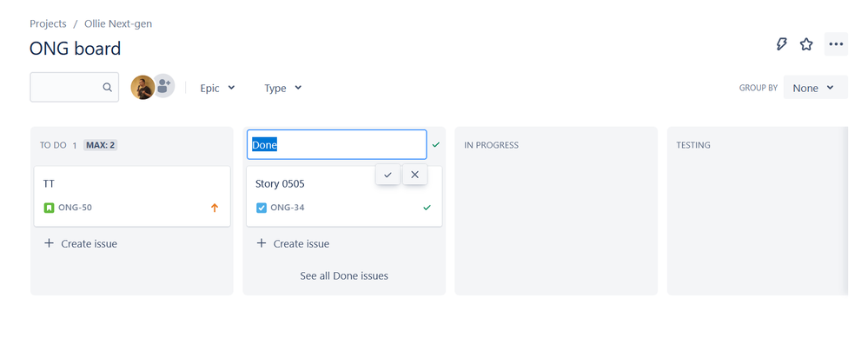Open the Epic filter dropdown
This screenshot has height=364, width=868.
click(x=217, y=88)
